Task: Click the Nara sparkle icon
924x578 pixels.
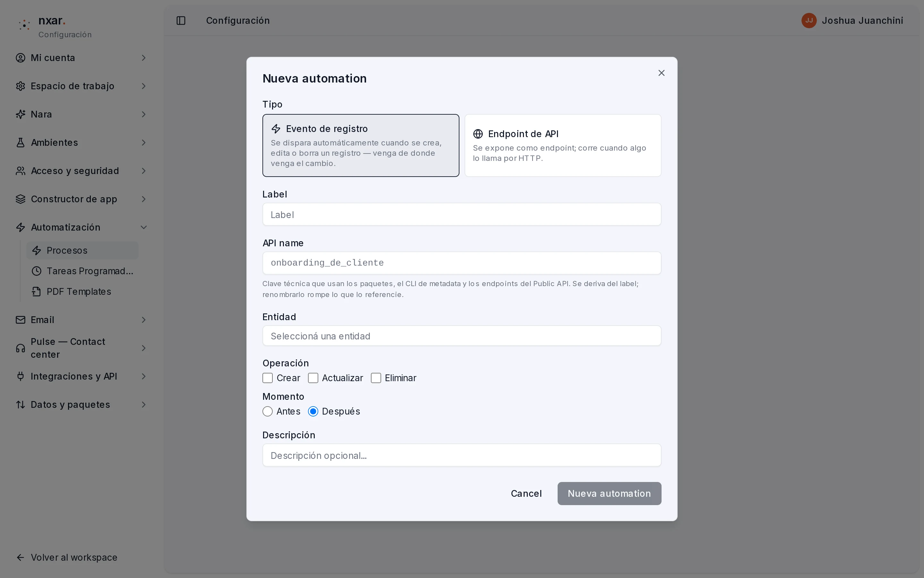Action: click(21, 114)
